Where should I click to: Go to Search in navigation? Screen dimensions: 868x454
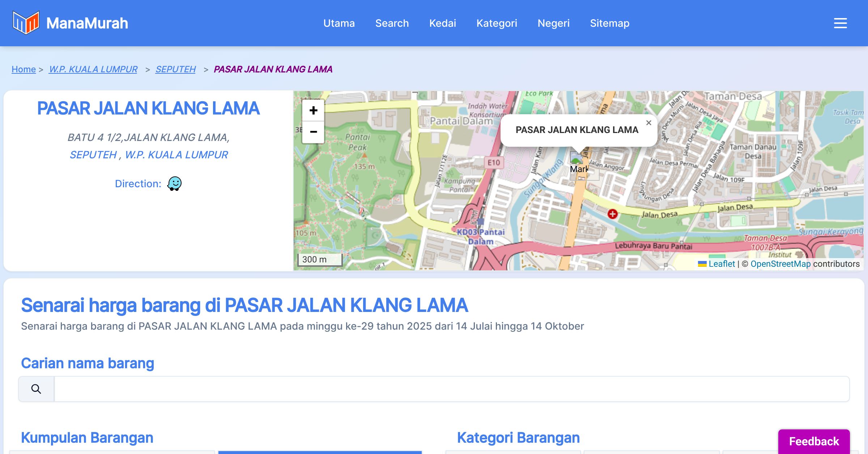(x=392, y=23)
